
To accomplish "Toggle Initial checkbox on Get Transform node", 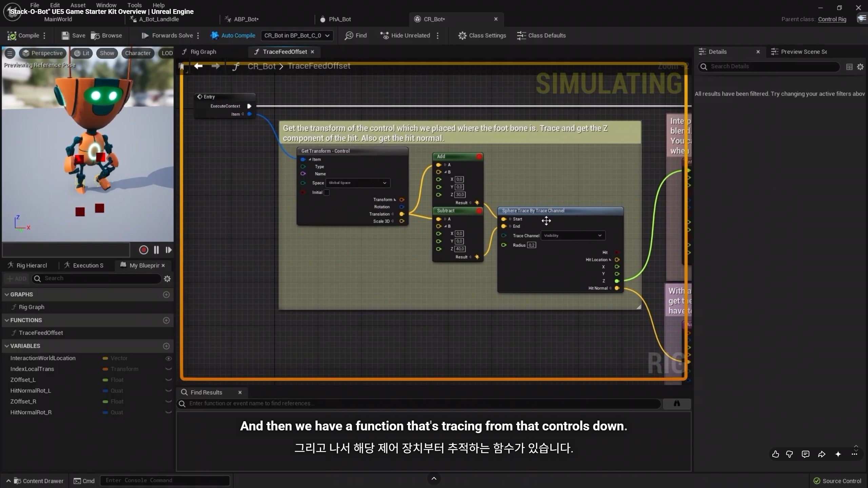I will 327,192.
